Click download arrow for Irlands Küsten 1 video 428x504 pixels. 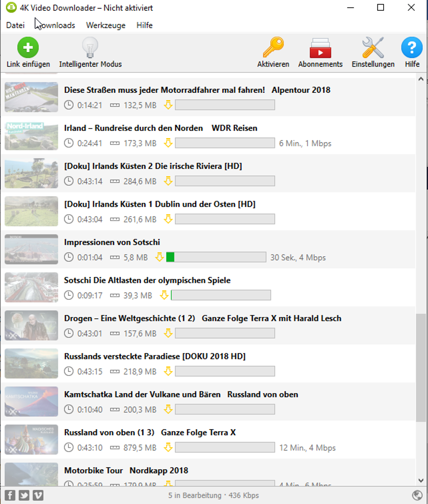[x=168, y=219]
